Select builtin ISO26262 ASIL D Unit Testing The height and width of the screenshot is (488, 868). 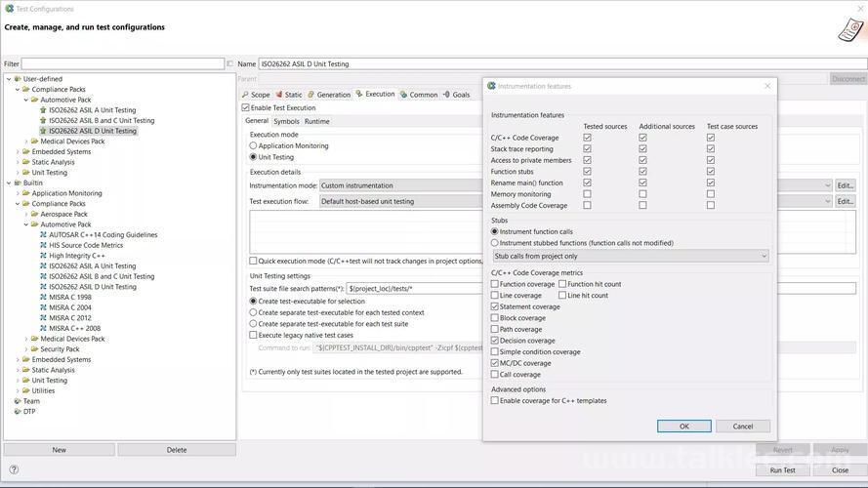coord(93,287)
